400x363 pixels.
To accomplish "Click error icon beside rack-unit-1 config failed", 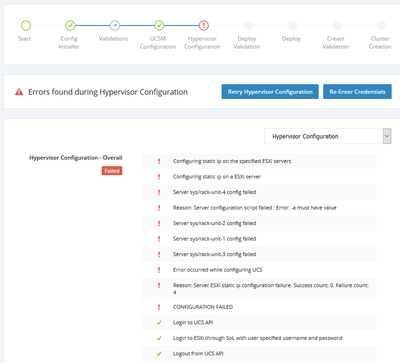I will pyautogui.click(x=159, y=239).
